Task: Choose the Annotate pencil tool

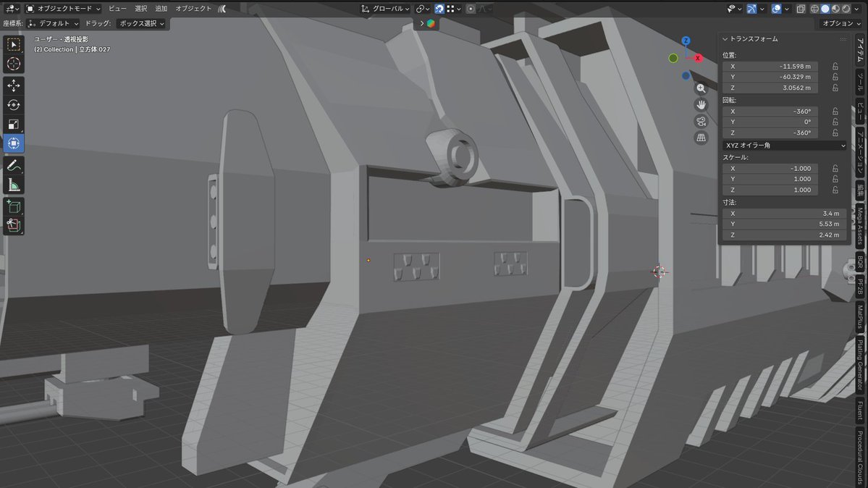Action: 13,165
